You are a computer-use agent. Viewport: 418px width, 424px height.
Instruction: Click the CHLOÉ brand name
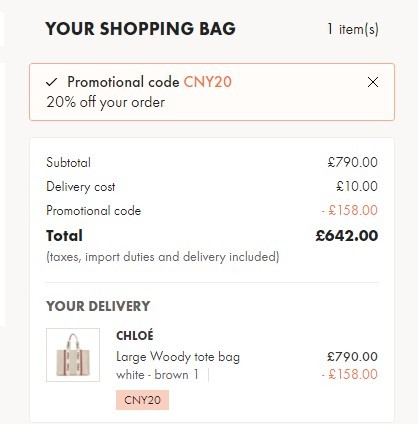[x=135, y=336]
